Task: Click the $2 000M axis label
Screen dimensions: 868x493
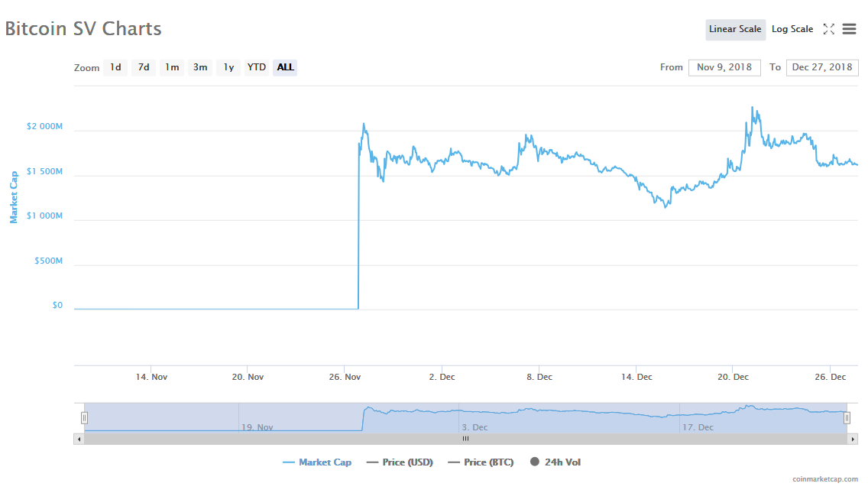Action: pos(45,126)
